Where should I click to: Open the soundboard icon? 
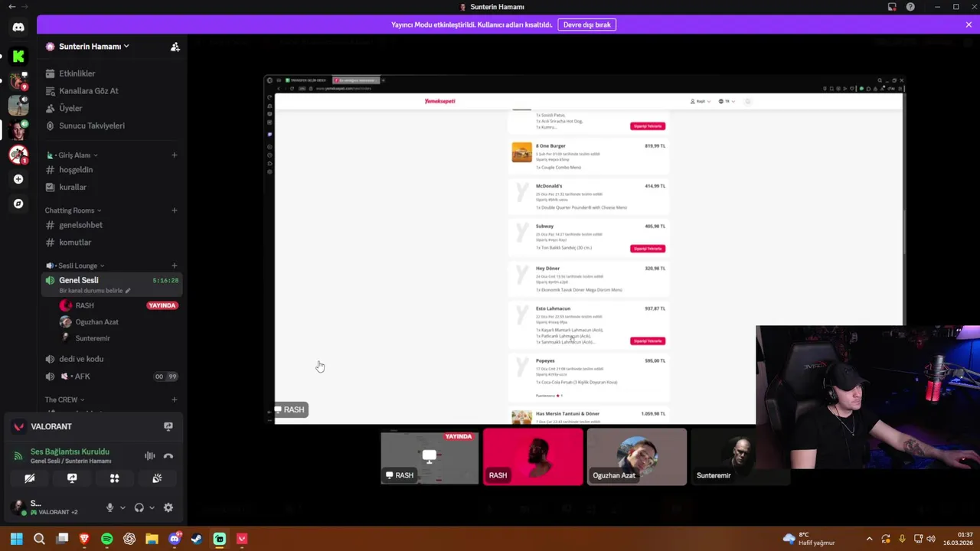pos(157,478)
